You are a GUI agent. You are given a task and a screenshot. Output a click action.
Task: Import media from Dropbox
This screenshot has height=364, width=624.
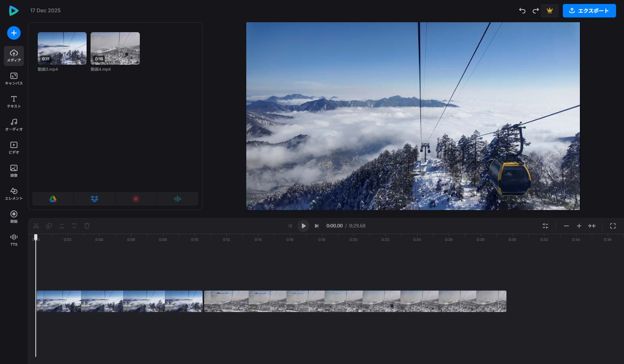click(95, 199)
